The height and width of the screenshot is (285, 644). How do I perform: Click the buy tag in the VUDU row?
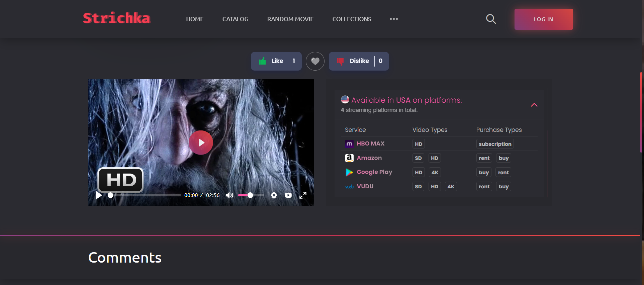click(x=503, y=187)
